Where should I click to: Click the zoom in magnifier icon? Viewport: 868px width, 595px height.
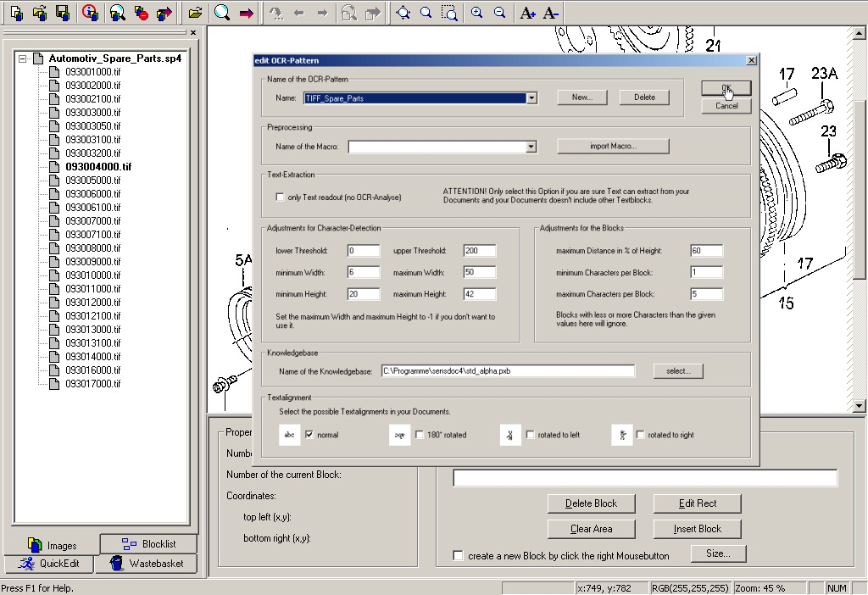[x=477, y=13]
